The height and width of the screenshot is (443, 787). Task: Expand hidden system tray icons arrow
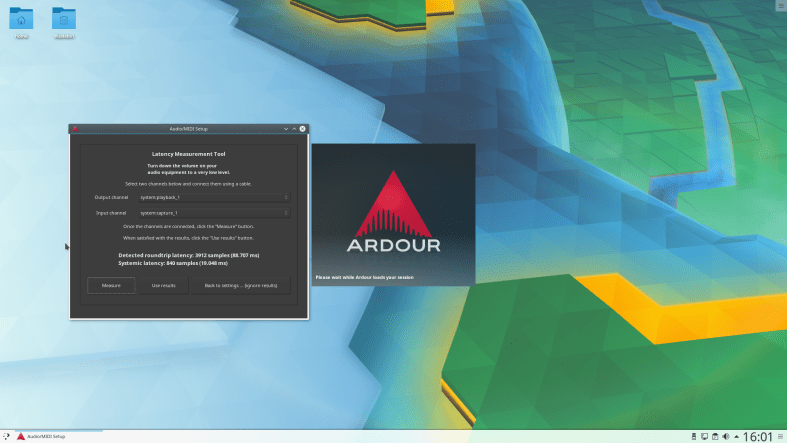click(x=735, y=436)
